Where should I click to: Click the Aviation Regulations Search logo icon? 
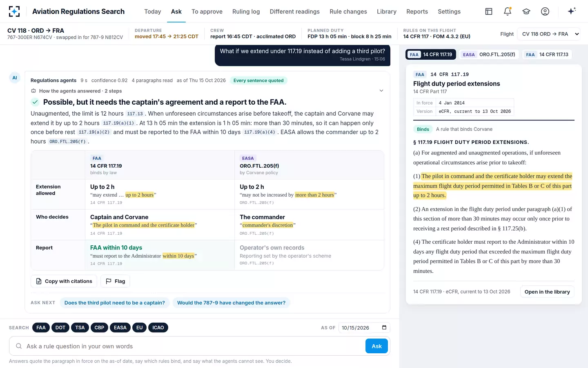point(14,11)
